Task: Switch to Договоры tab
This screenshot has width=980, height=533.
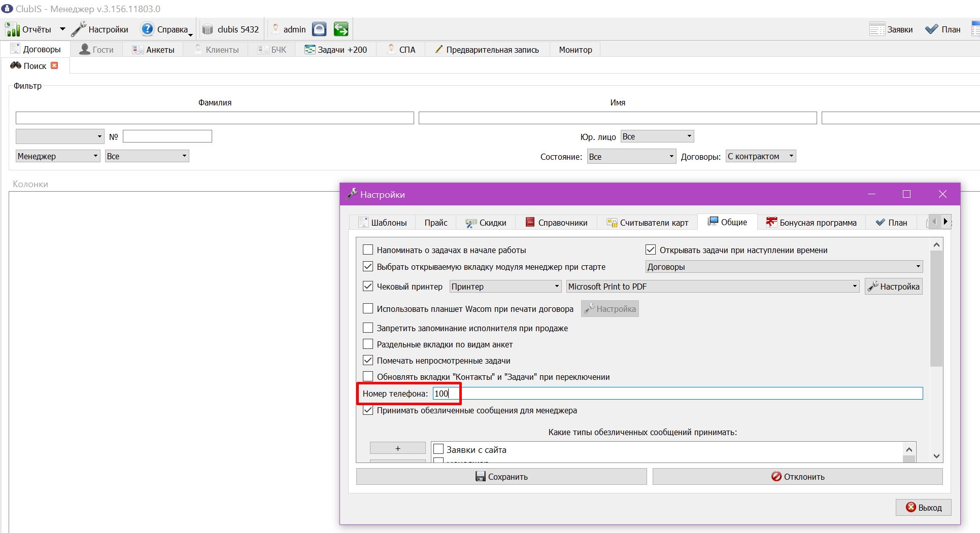Action: point(36,49)
